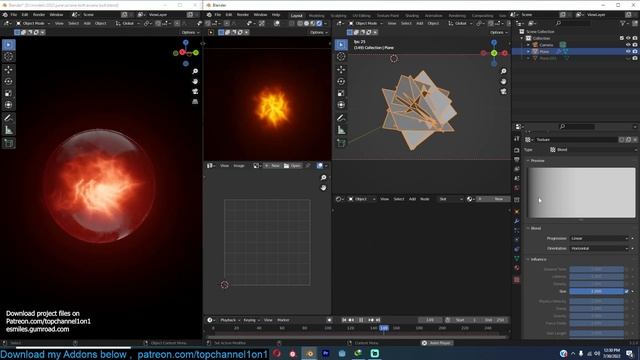Toggle auto keying record button in timeline
The image size is (640, 360).
[329, 320]
